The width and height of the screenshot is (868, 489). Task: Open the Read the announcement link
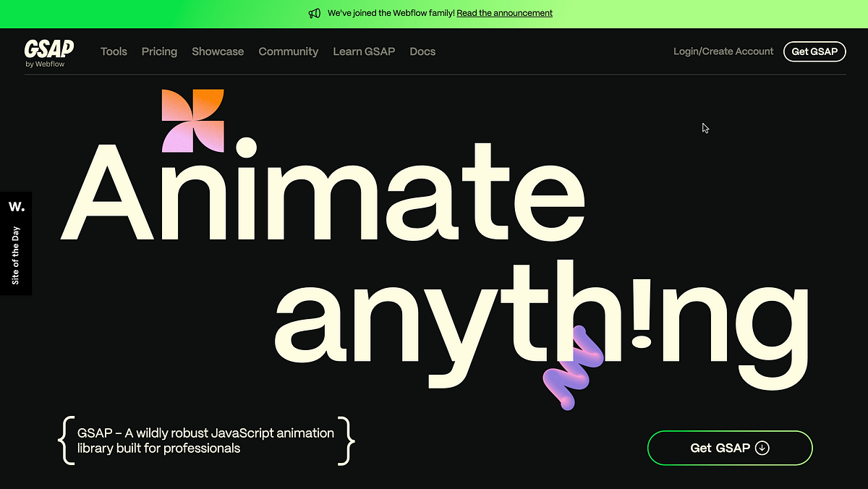[x=503, y=13]
